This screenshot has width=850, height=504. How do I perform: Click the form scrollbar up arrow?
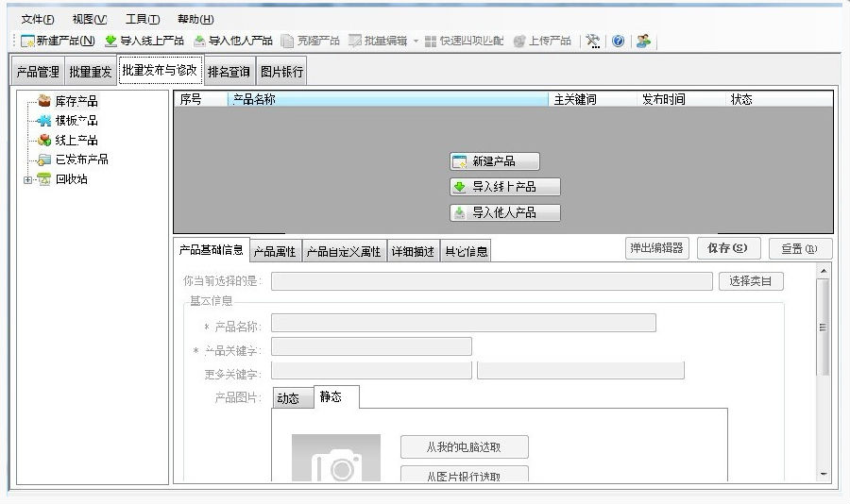coord(824,271)
